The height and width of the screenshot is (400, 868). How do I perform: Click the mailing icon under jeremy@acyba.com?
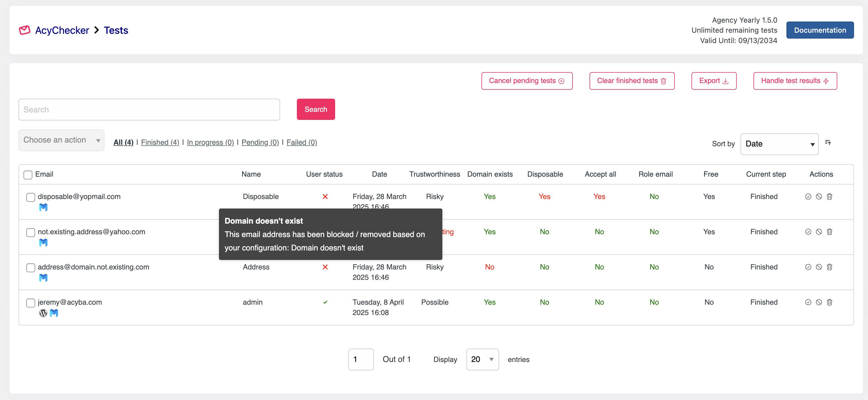(54, 313)
